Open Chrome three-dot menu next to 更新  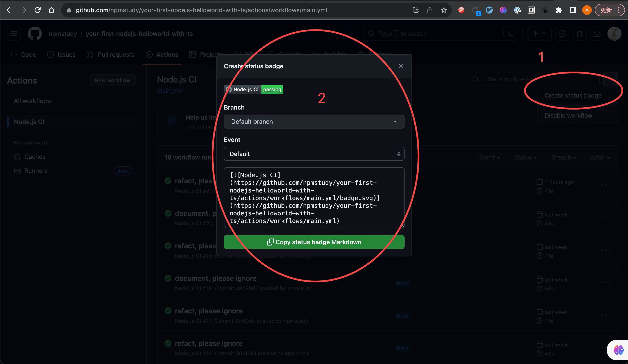tap(619, 10)
